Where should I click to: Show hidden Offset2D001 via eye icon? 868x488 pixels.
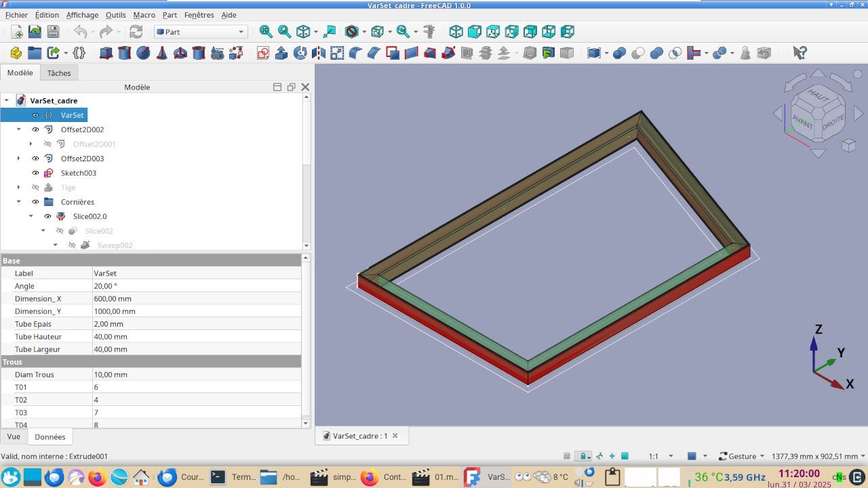47,144
